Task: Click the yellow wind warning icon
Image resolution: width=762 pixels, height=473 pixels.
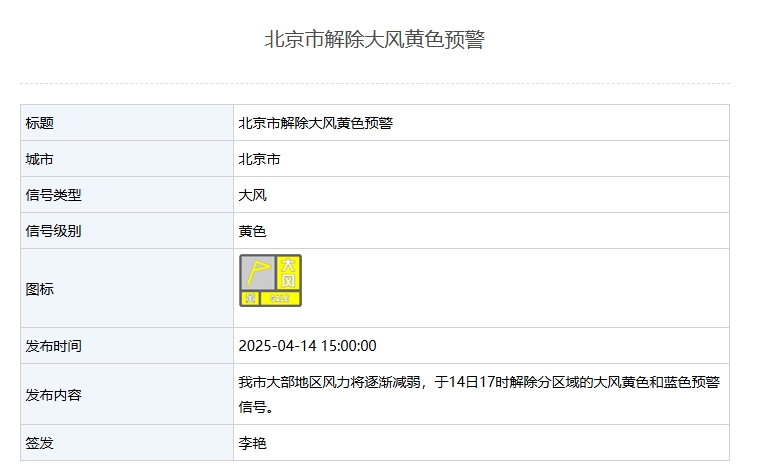Action: point(270,280)
